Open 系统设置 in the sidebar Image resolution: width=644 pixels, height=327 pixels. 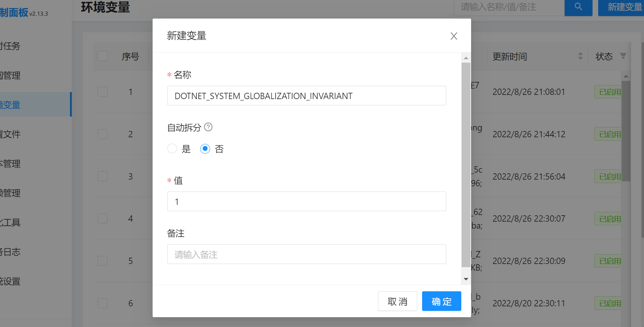10,281
